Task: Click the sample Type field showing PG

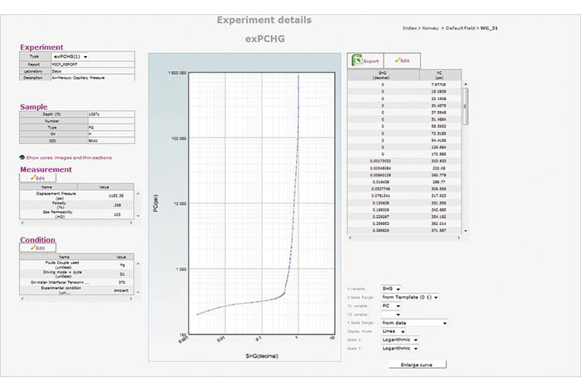Action: click(x=111, y=127)
